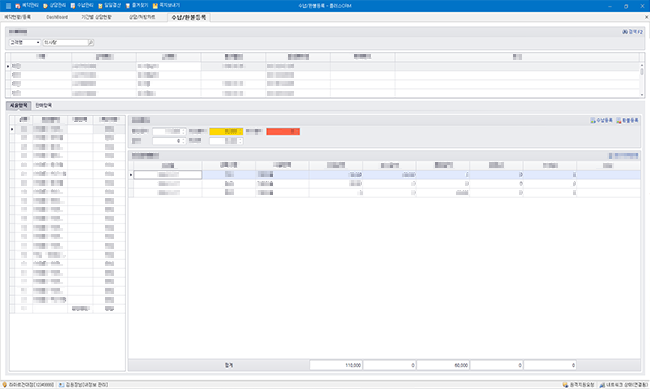Click the red highlighted balance field
The height and width of the screenshot is (389, 650).
pos(283,131)
